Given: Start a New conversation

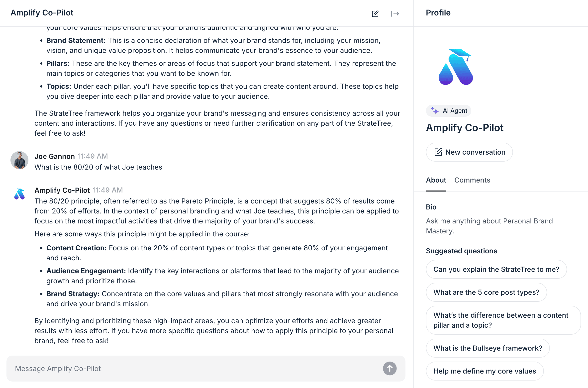Looking at the screenshot, I should click(x=469, y=152).
